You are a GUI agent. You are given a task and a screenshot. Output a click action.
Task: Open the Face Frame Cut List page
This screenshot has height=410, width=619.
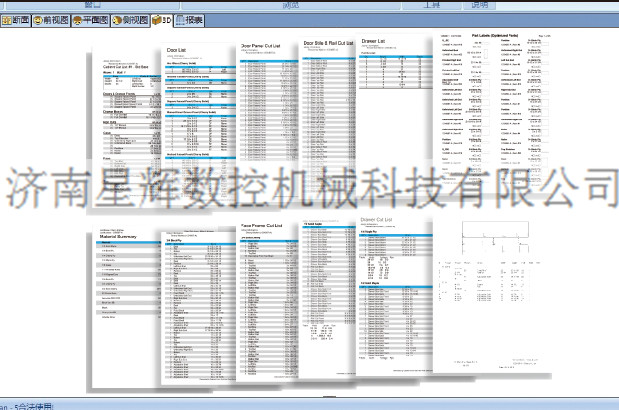tap(267, 301)
